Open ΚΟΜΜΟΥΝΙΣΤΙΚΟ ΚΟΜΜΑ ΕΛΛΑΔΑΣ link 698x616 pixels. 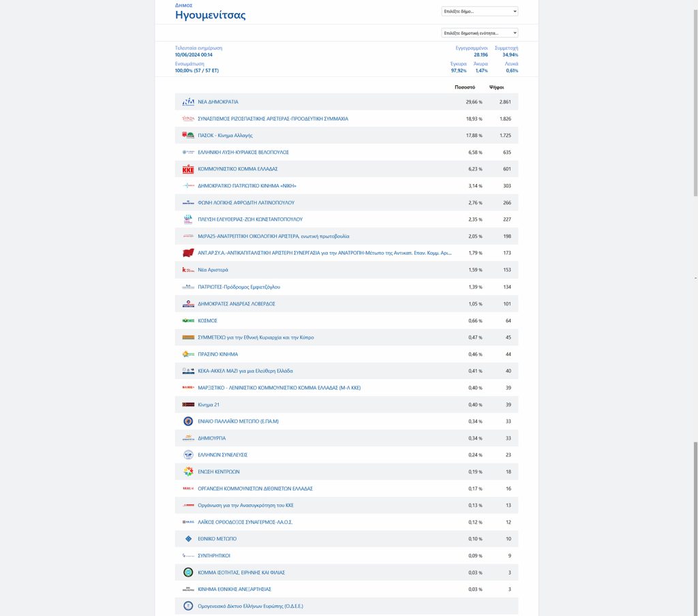[238, 169]
